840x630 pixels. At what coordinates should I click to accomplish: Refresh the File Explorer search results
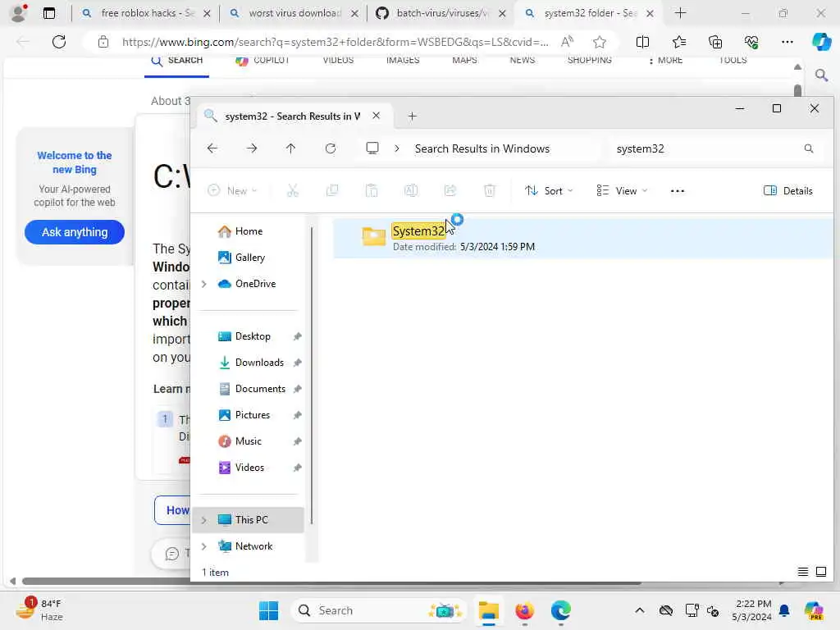[330, 148]
